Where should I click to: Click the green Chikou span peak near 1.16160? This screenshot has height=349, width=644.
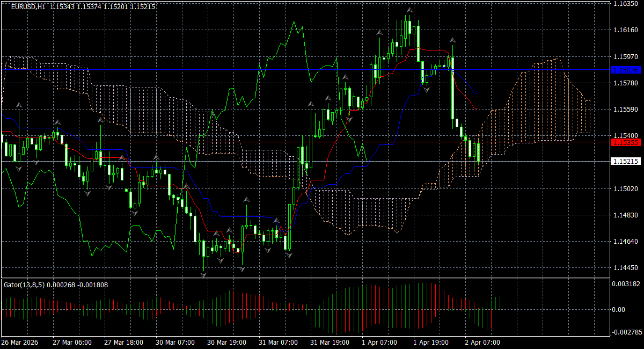pyautogui.click(x=294, y=23)
